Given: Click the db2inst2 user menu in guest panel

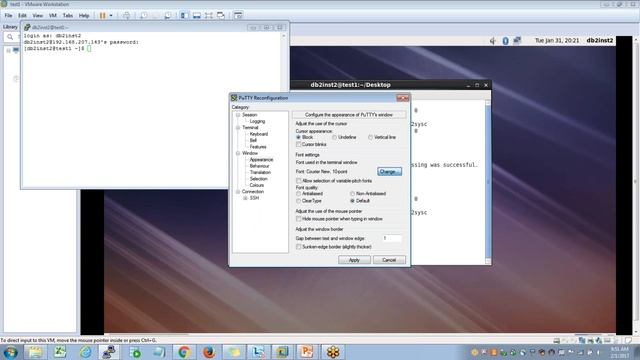Looking at the screenshot, I should pos(600,40).
